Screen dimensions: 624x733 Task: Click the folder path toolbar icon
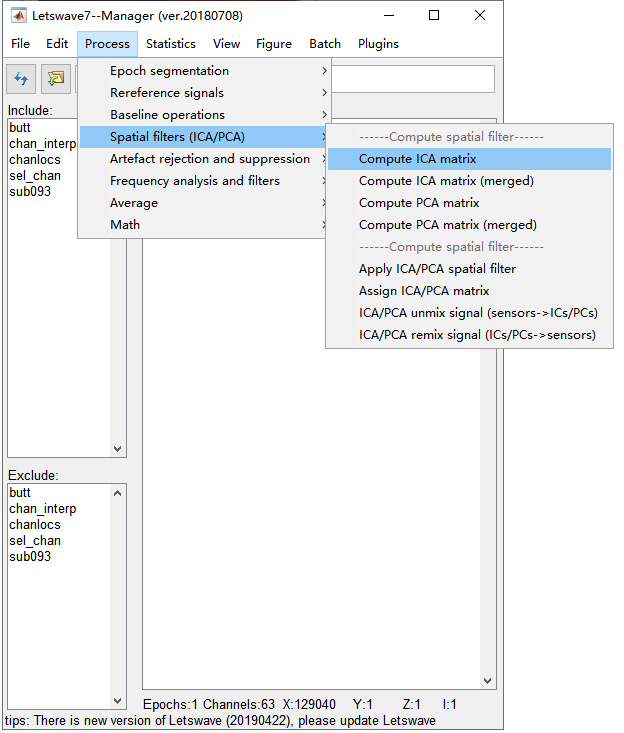pos(56,79)
